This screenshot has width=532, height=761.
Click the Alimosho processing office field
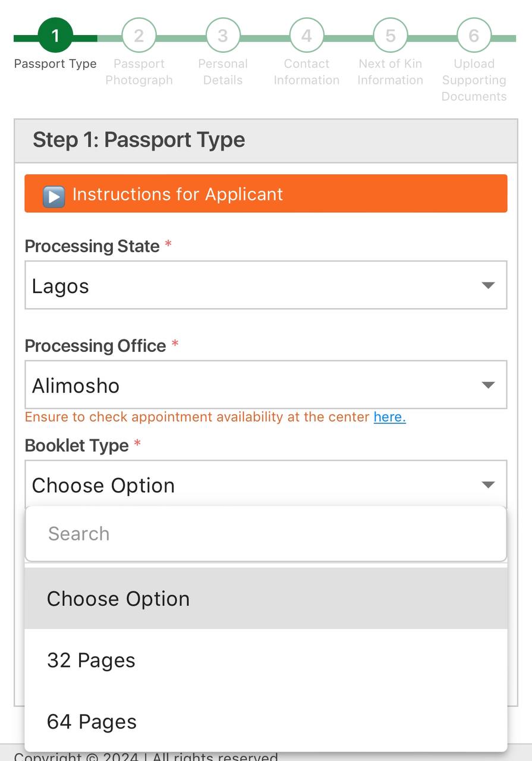tap(266, 385)
